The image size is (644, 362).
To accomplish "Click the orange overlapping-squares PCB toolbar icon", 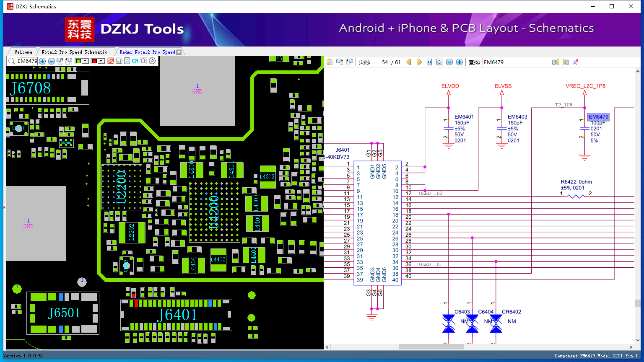I will 111,61.
